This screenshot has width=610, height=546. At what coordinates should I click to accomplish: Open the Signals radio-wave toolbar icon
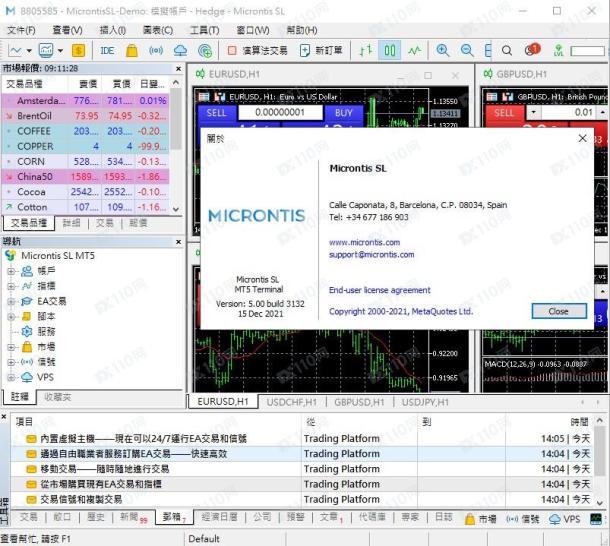pos(156,51)
